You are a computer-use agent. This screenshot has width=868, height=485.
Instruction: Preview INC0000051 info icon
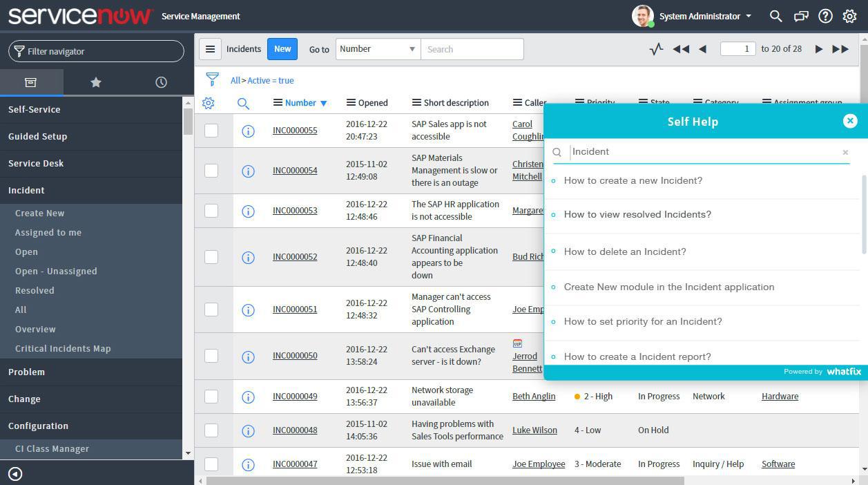click(x=248, y=310)
